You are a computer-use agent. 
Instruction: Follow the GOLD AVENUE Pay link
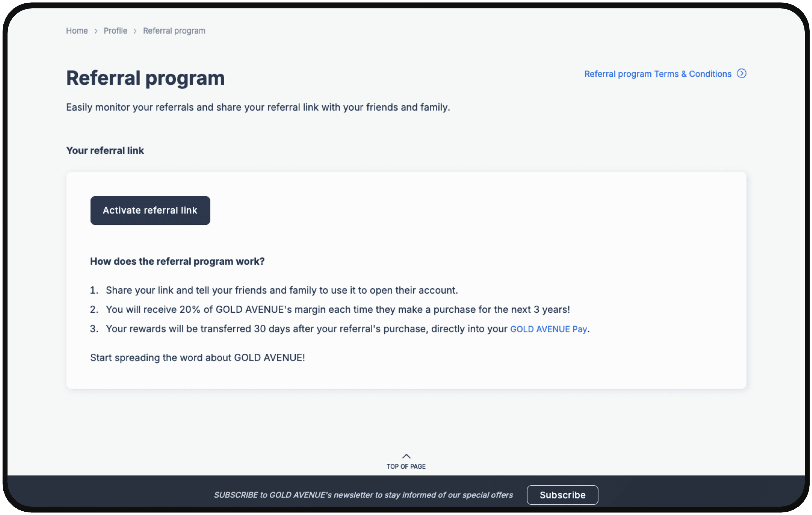tap(548, 329)
